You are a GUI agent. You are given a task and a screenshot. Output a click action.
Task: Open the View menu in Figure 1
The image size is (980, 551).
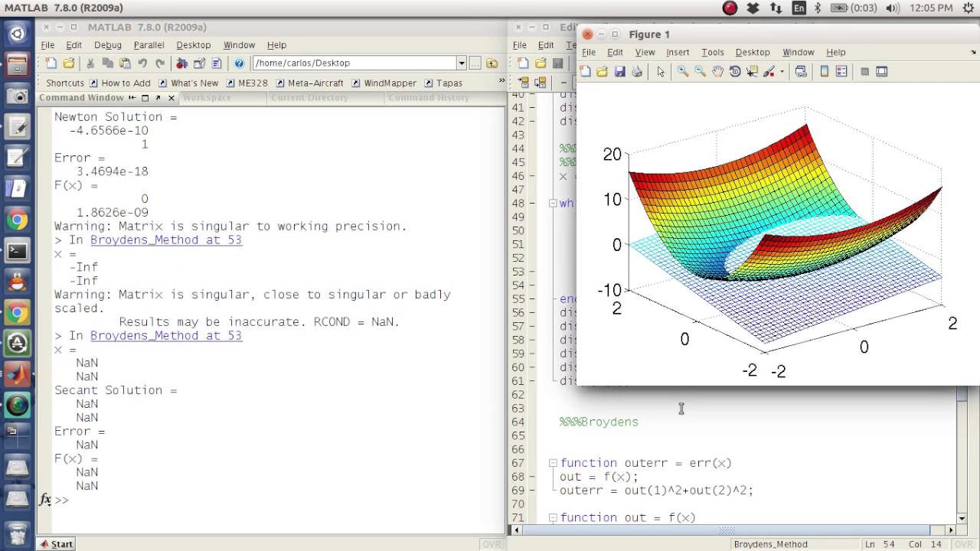[645, 52]
